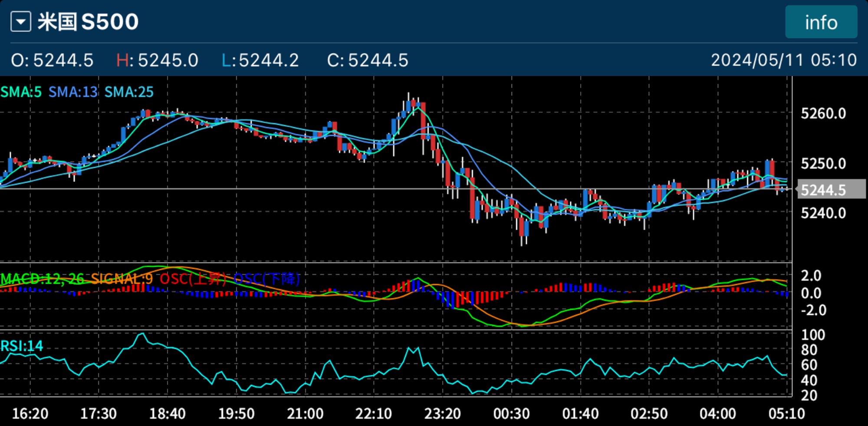The width and height of the screenshot is (868, 426).
Task: Open the instrument dropdown arrow beside 米国S500
Action: (x=21, y=22)
